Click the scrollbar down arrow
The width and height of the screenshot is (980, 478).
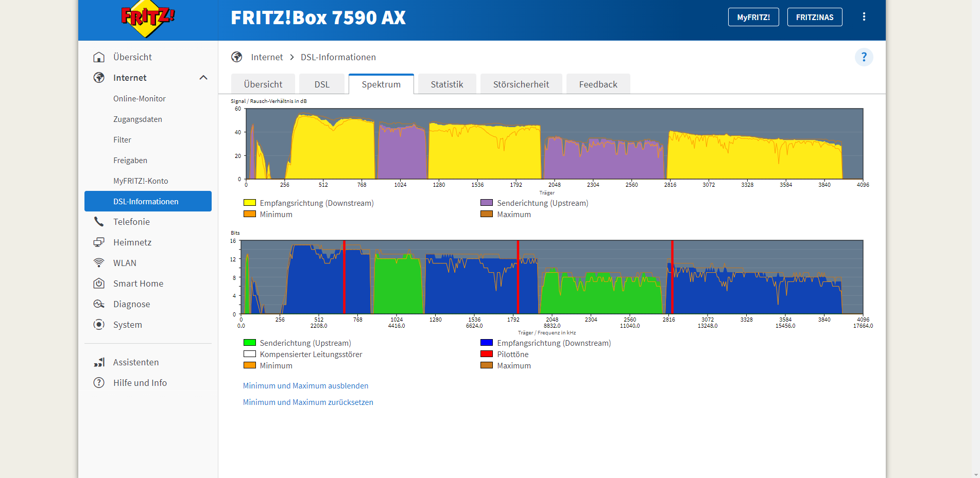point(976,474)
